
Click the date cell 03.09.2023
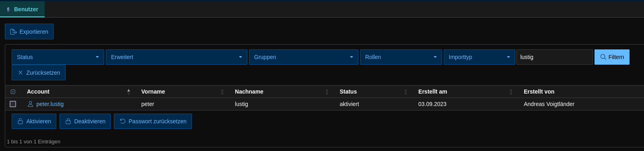432,104
